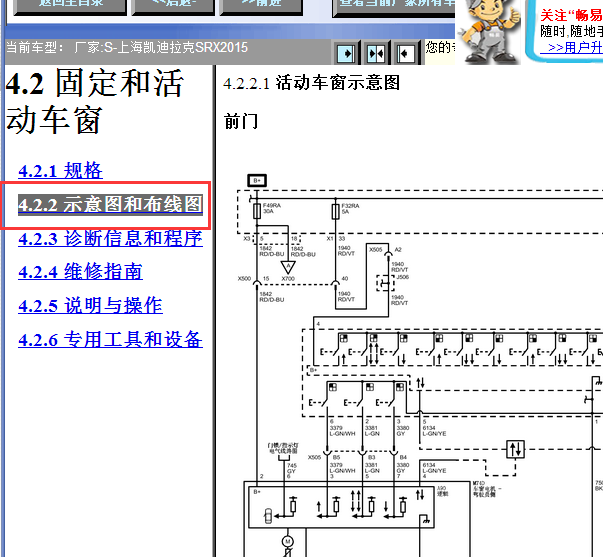Open link 4.2.2 示意图和布线图
The width and height of the screenshot is (603, 557).
pos(110,204)
